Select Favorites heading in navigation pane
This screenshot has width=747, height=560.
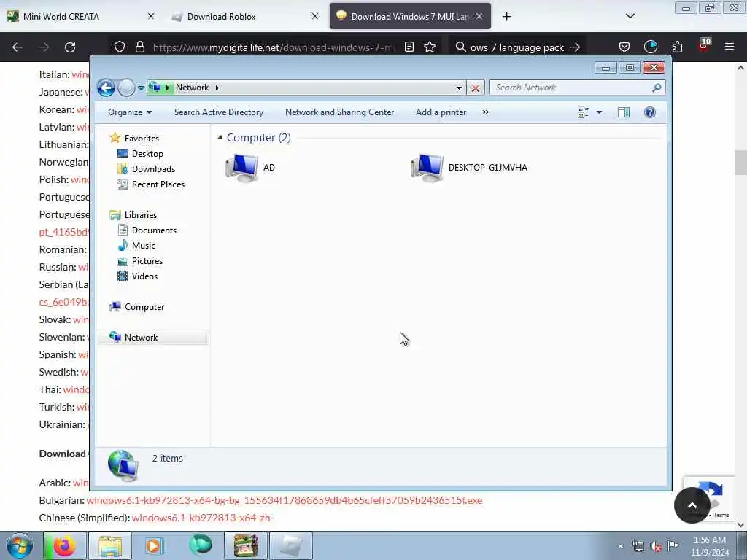(x=142, y=139)
